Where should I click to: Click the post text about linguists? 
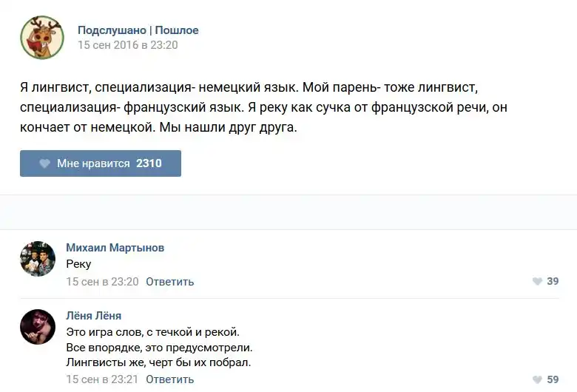coord(263,107)
